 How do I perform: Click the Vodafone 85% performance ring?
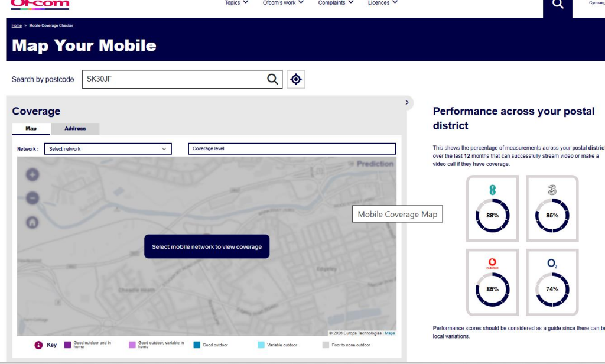492,289
